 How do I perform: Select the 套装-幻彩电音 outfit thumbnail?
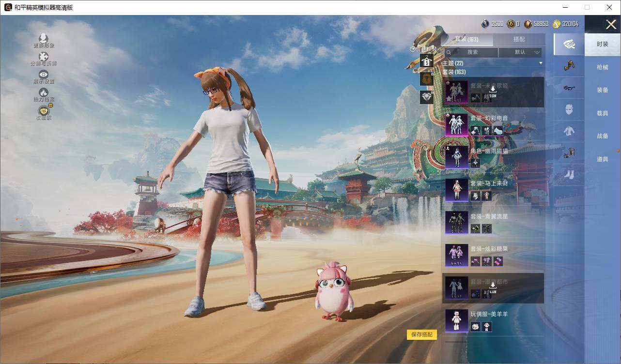click(456, 124)
